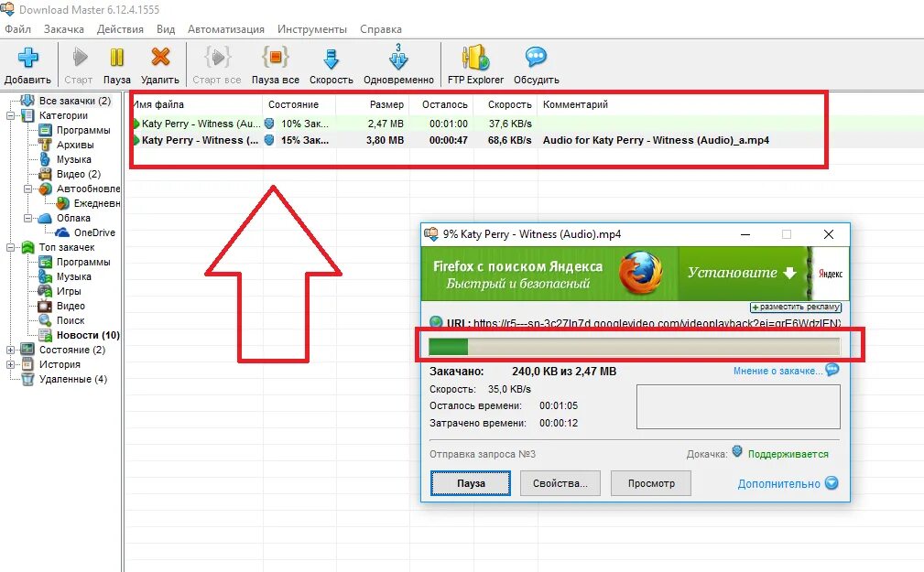The height and width of the screenshot is (572, 924).
Task: Expand Дополнительно in download dialog
Action: (x=788, y=483)
